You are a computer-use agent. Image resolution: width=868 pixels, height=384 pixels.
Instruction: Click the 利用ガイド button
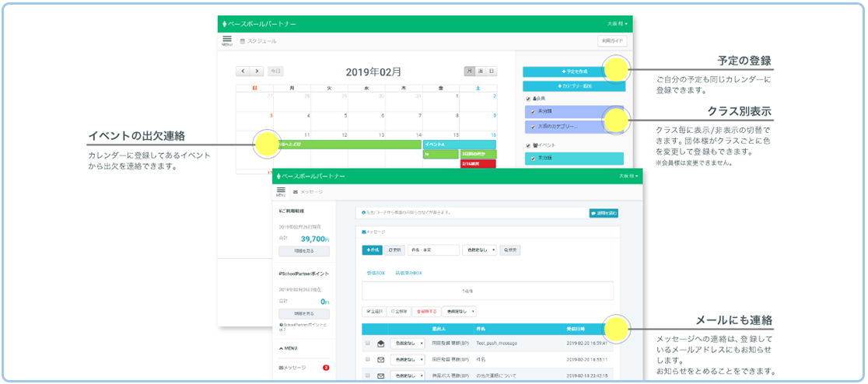pyautogui.click(x=611, y=40)
